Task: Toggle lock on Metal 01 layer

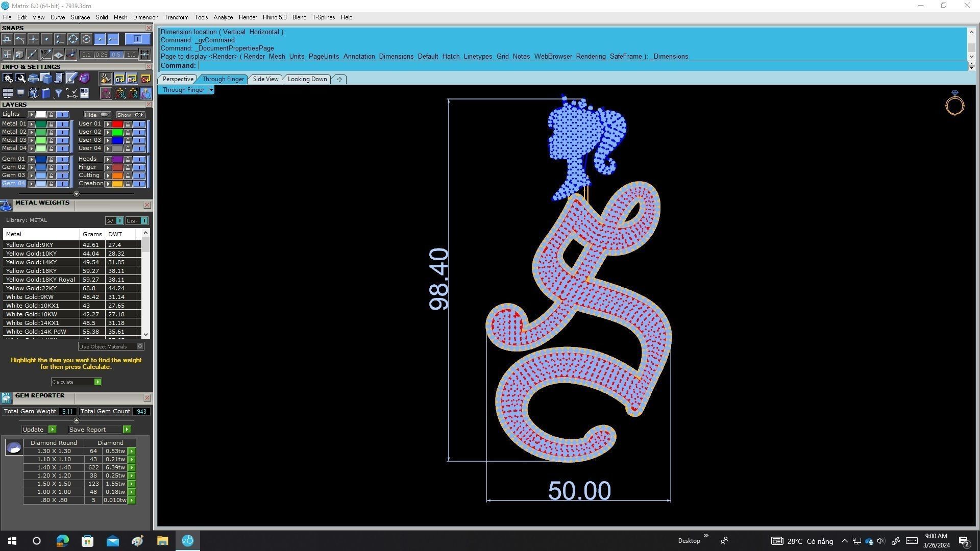Action: pyautogui.click(x=51, y=124)
